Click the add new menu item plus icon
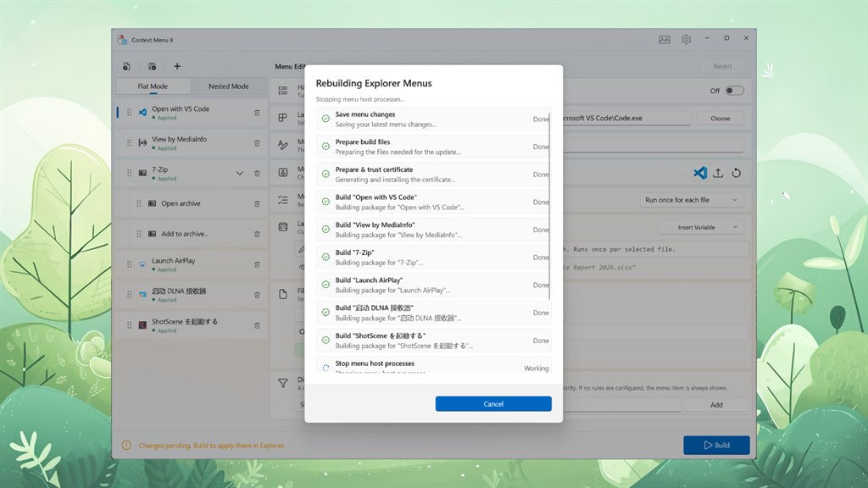The height and width of the screenshot is (488, 868). pos(177,66)
